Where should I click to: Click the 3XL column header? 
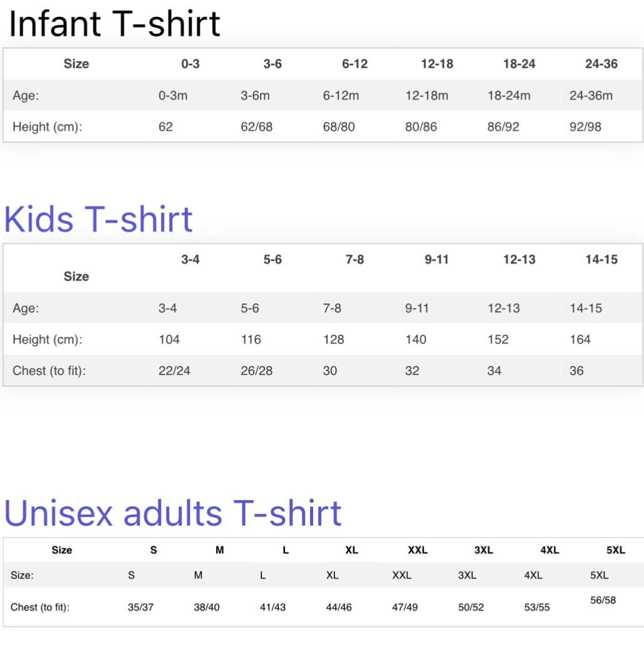click(484, 550)
